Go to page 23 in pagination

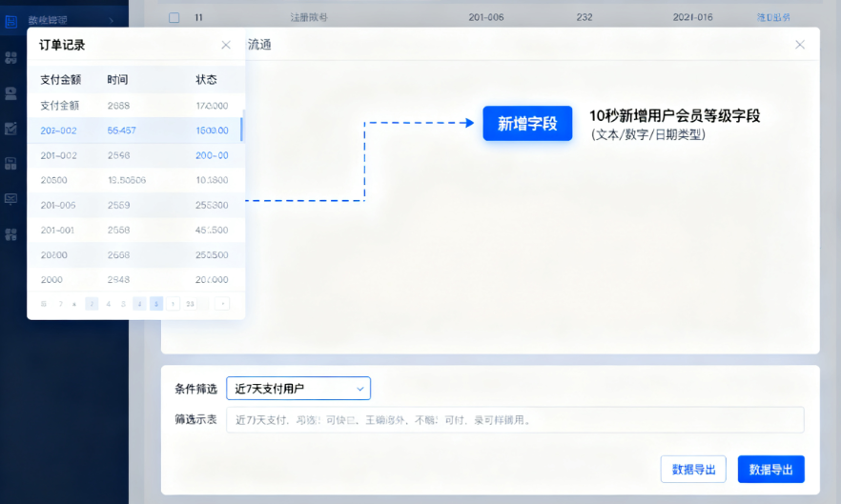[x=190, y=304]
